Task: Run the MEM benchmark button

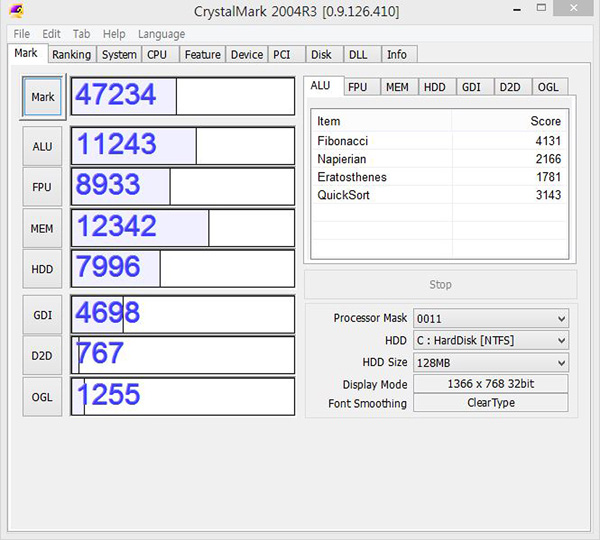Action: (42, 228)
